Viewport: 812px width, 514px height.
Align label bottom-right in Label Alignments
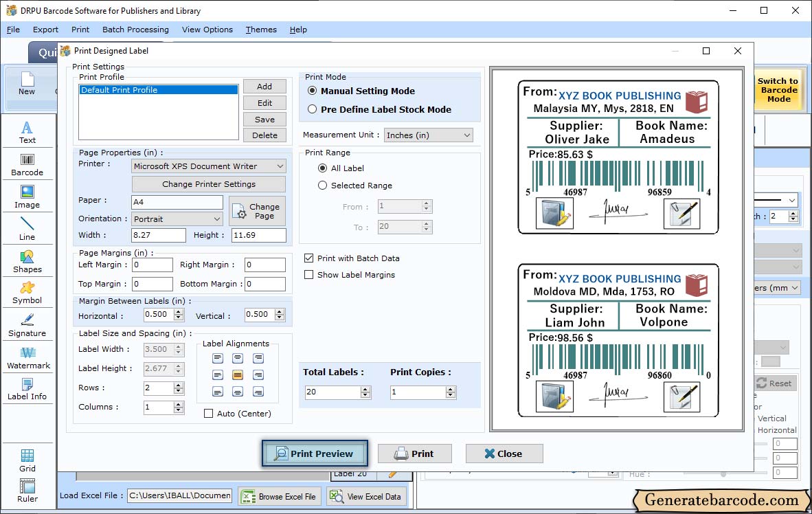258,391
